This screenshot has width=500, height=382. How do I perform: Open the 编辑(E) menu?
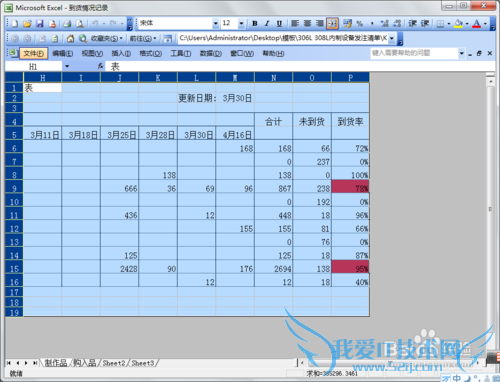63,53
